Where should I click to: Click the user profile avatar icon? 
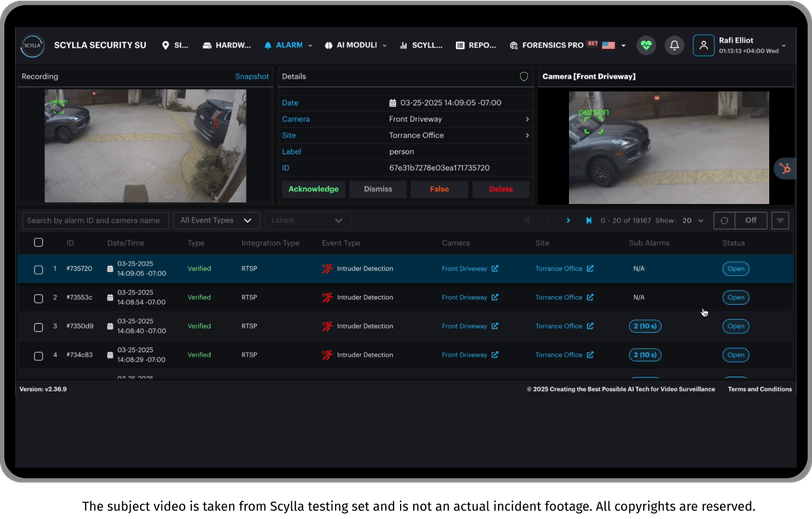(x=703, y=46)
